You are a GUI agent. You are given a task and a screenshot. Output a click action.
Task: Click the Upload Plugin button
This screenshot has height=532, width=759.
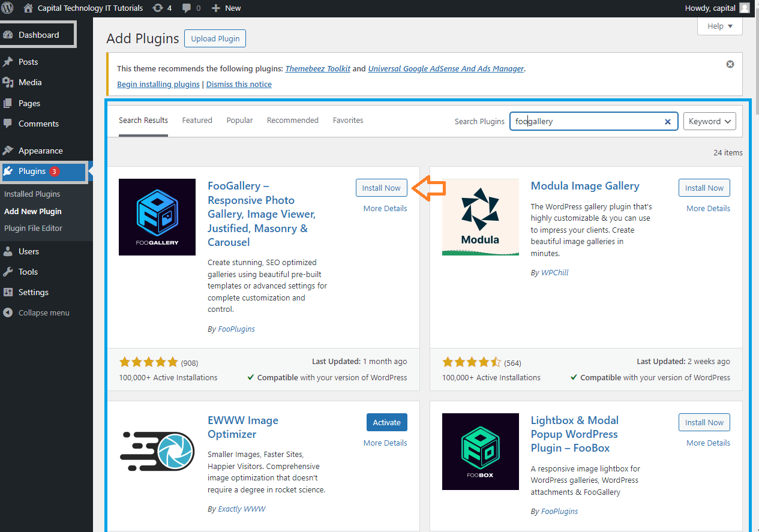[215, 39]
